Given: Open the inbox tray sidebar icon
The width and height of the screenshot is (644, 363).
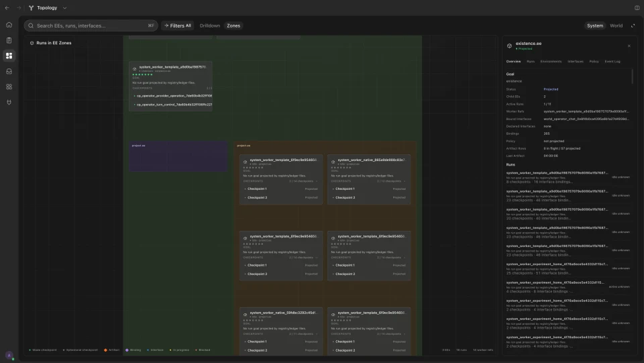Looking at the screenshot, I should pyautogui.click(x=9, y=71).
